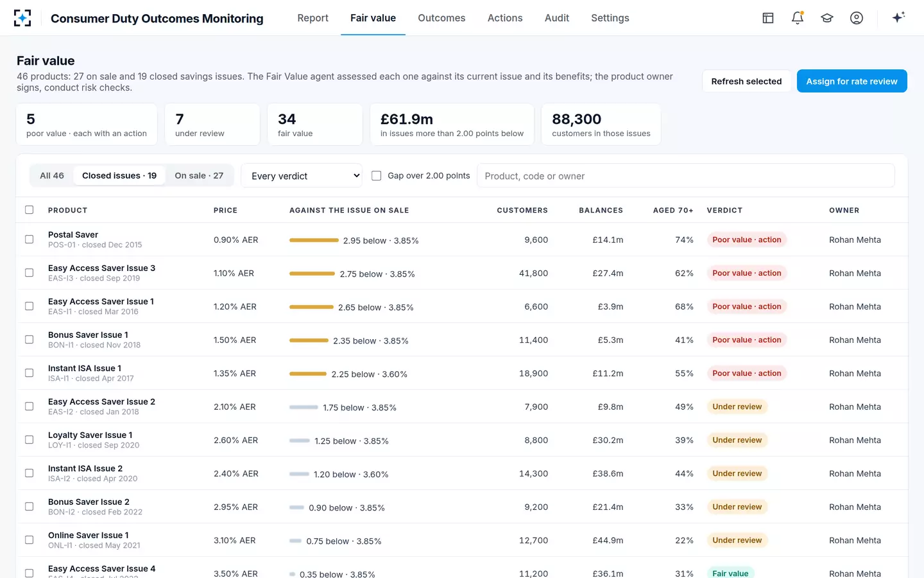Open the Settings tab

pos(610,18)
